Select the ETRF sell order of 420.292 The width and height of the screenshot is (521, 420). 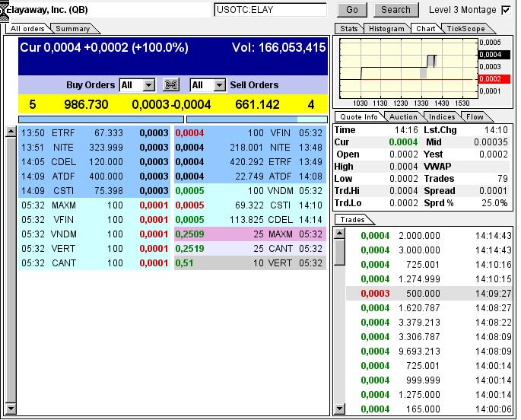tap(250, 162)
